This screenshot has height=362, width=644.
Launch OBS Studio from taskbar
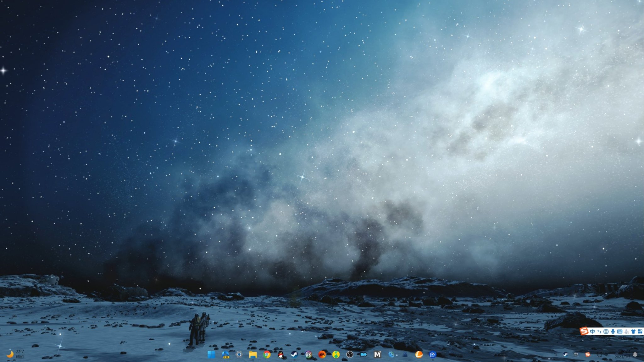[350, 355]
